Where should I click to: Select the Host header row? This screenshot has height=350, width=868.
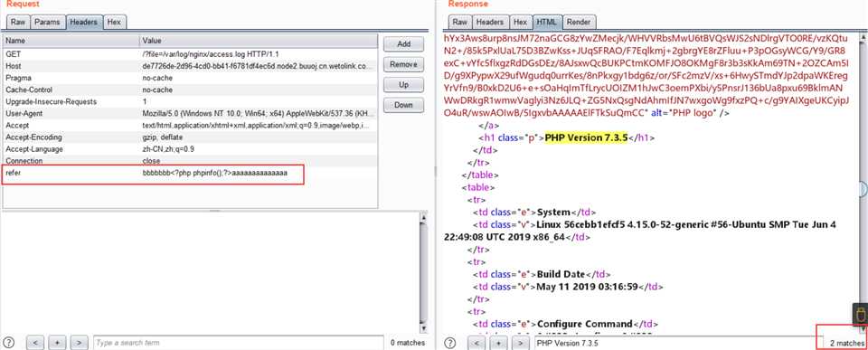(x=191, y=66)
